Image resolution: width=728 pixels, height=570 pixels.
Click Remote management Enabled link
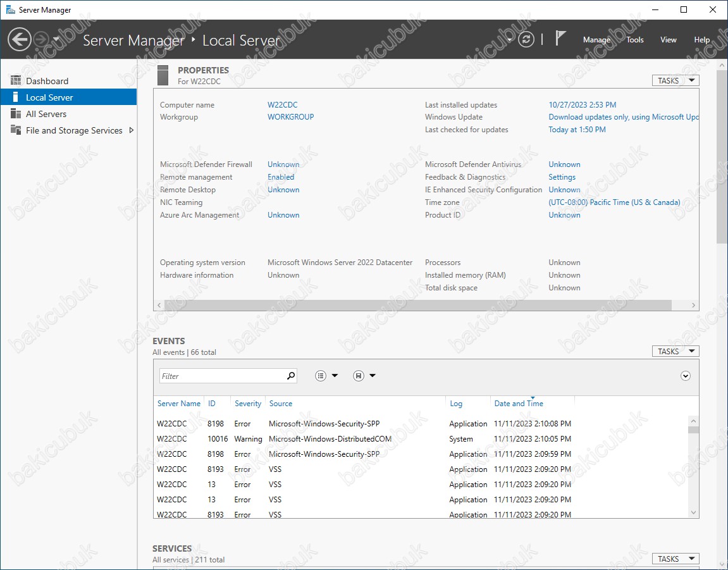(281, 177)
